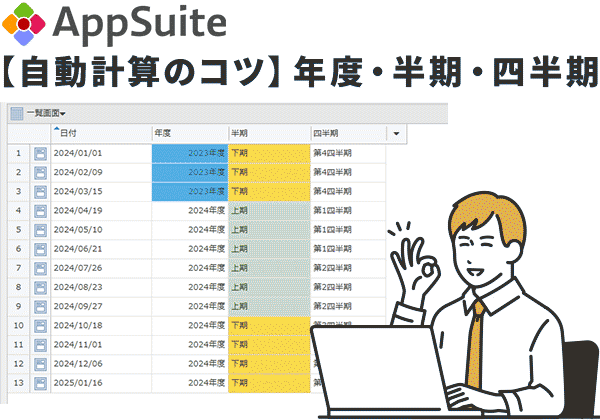The width and height of the screenshot is (600, 420).
Task: Click blue 2023年度 cell in row 1
Action: 190,153
